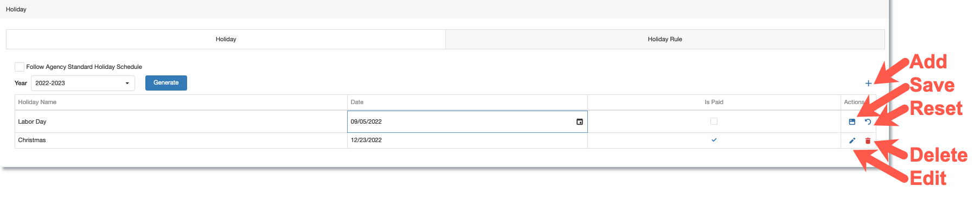Open the Year 2022-2023 dropdown
This screenshot has width=980, height=205.
point(83,83)
